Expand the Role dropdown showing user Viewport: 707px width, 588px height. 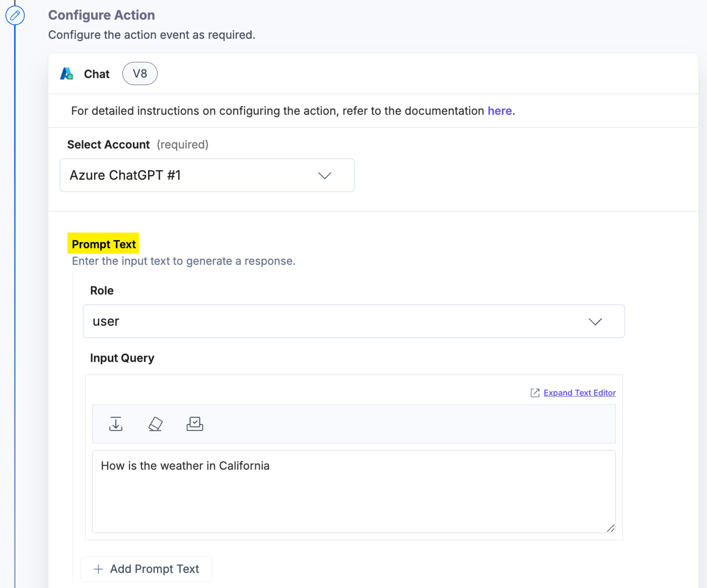point(354,321)
